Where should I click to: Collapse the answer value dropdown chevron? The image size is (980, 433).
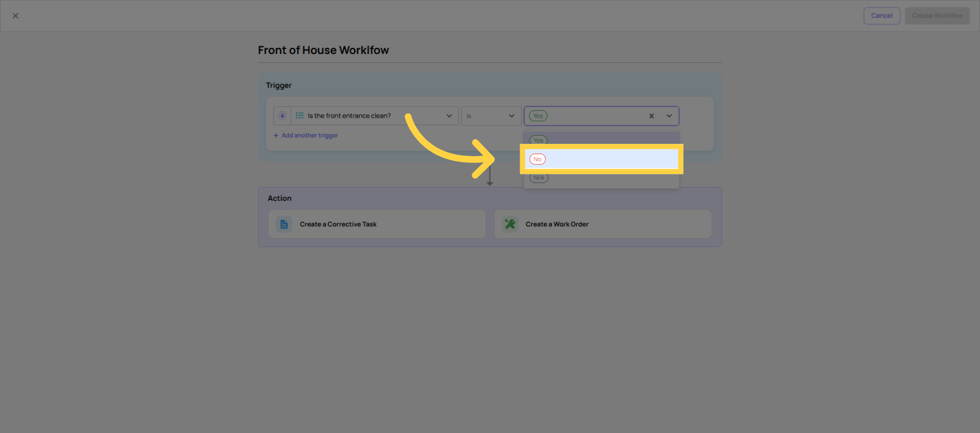tap(669, 116)
